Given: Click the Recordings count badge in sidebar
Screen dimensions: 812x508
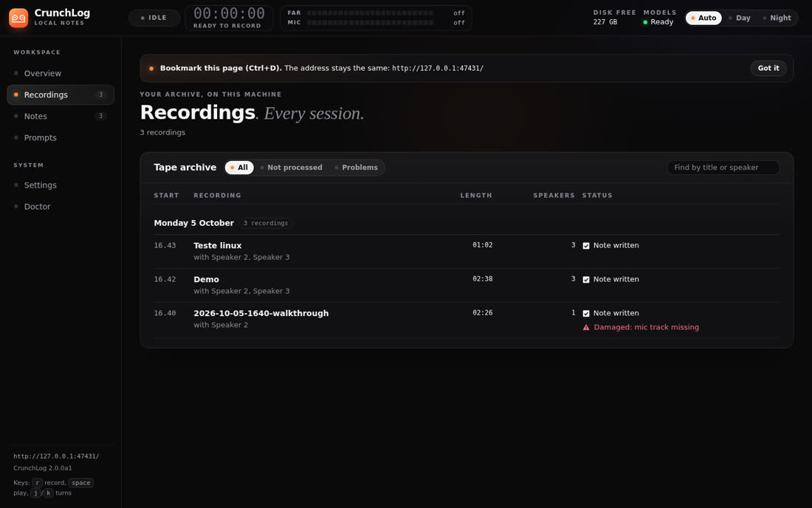Looking at the screenshot, I should [x=101, y=95].
